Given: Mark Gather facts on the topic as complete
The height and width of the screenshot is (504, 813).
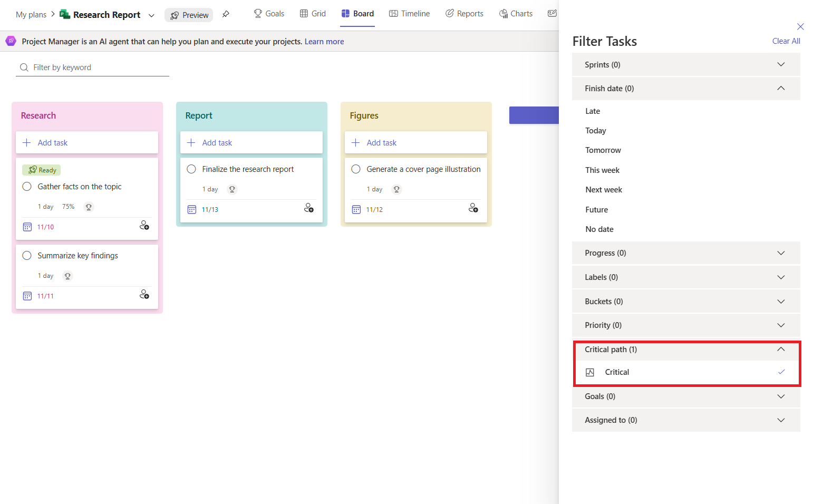Looking at the screenshot, I should [x=27, y=186].
